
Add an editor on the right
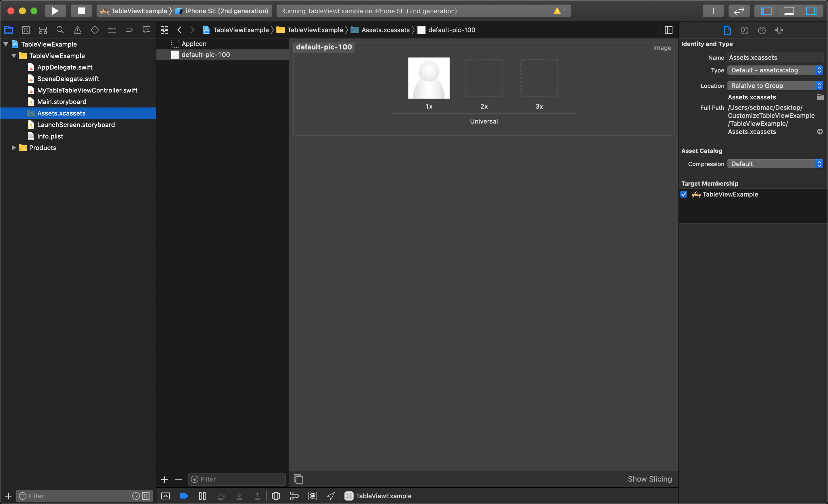(x=668, y=30)
